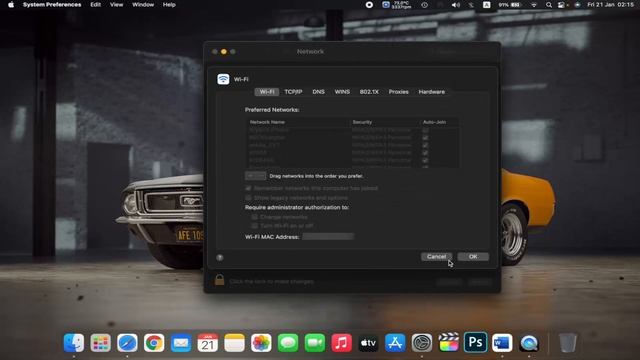640x360 pixels.
Task: Toggle Turn Wi-Fi on or off checkbox
Action: 255,225
